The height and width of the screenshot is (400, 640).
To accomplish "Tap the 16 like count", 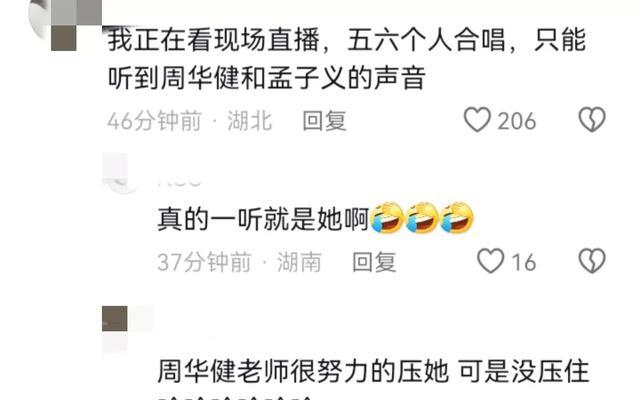I will click(x=524, y=262).
